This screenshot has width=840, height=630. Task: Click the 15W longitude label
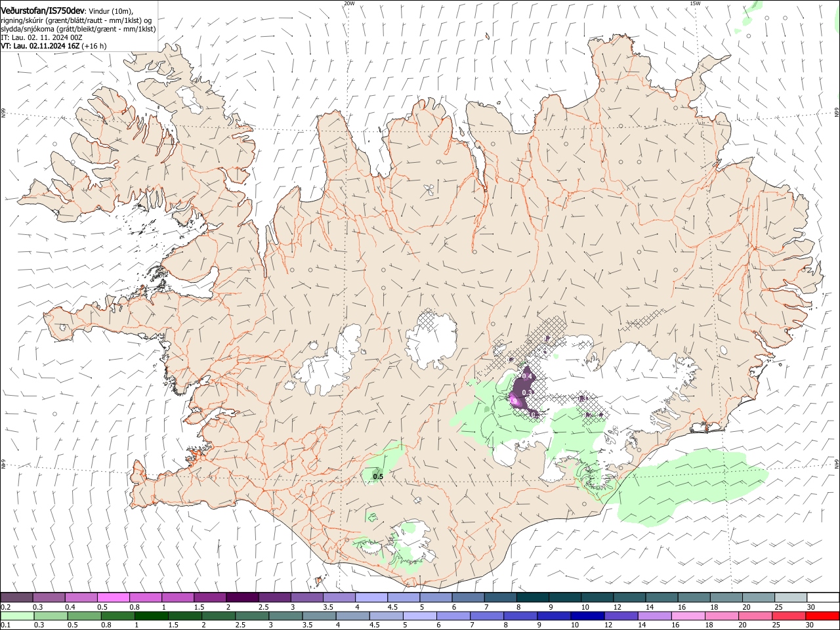click(695, 3)
